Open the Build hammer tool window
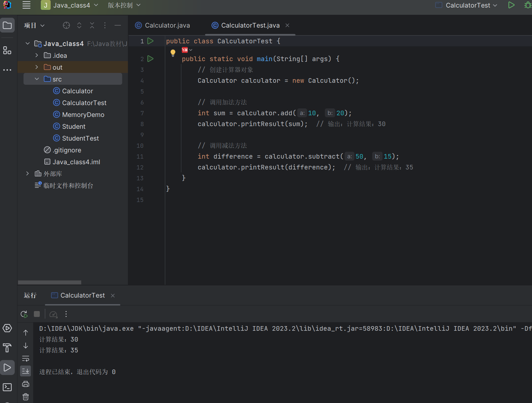 tap(7, 348)
